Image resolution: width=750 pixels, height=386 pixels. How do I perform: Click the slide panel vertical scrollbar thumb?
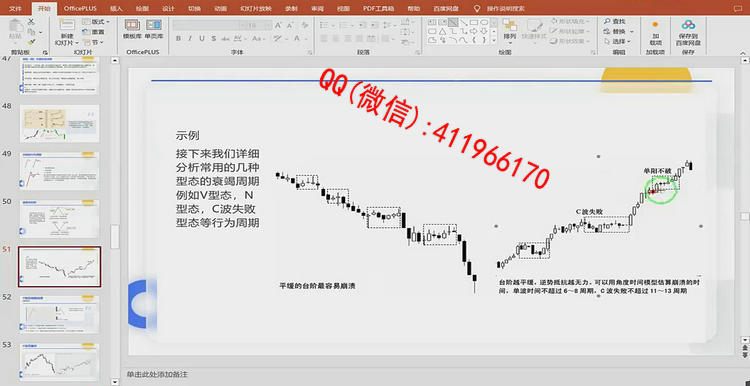pos(115,237)
